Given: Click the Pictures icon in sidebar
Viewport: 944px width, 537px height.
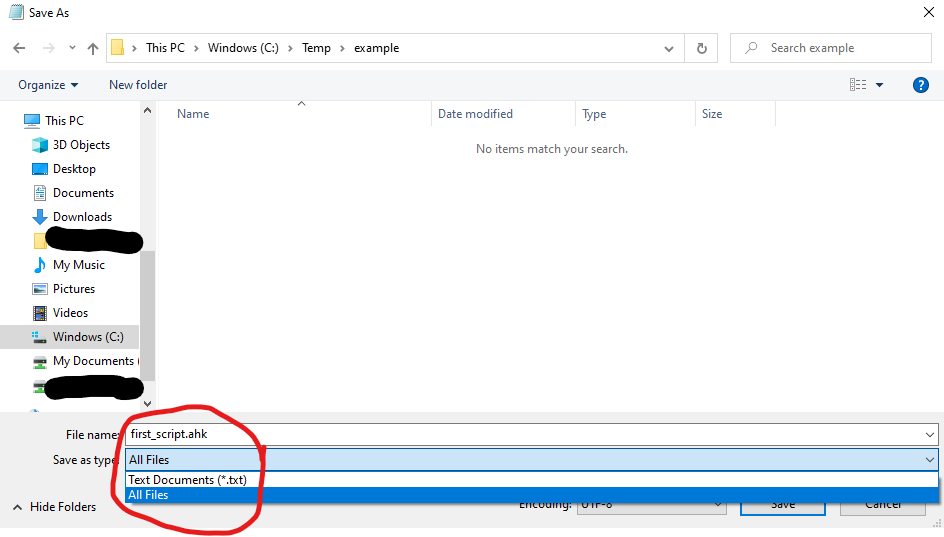Looking at the screenshot, I should [x=40, y=289].
